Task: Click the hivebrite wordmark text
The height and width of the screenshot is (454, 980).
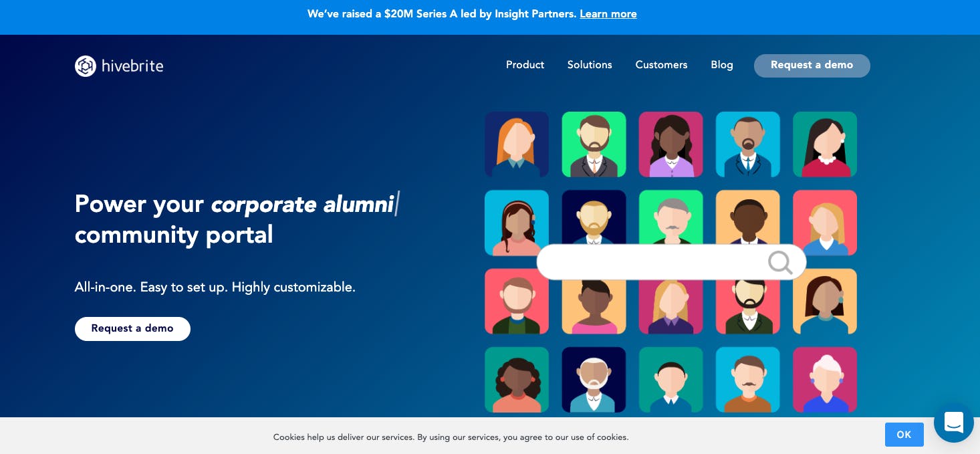Action: (132, 66)
